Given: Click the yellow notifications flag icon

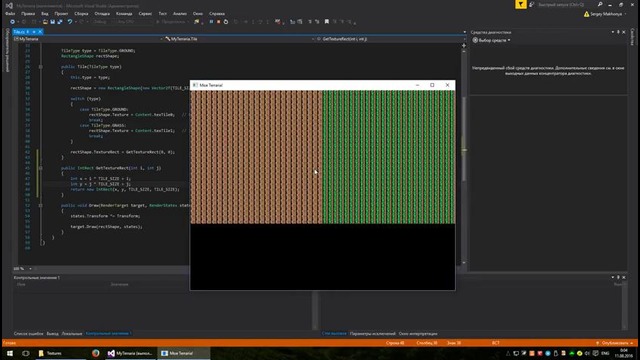Looking at the screenshot, I should pyautogui.click(x=521, y=4).
